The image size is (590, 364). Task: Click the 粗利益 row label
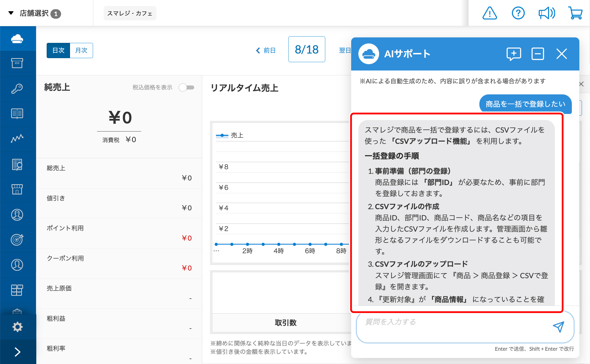click(x=56, y=319)
